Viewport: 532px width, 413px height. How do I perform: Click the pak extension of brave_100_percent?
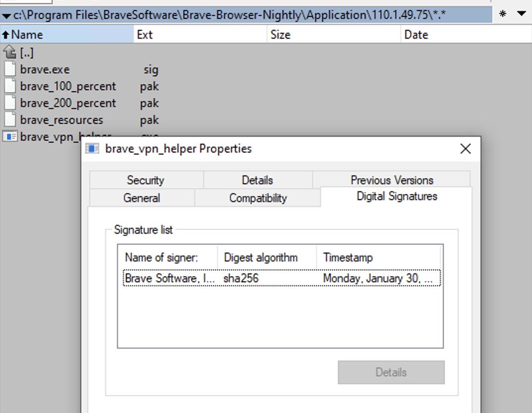(x=149, y=87)
